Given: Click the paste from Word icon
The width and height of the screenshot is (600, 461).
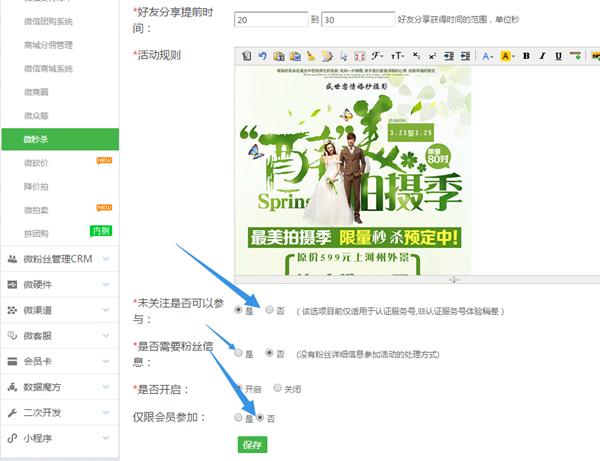Looking at the screenshot, I should pos(295,56).
